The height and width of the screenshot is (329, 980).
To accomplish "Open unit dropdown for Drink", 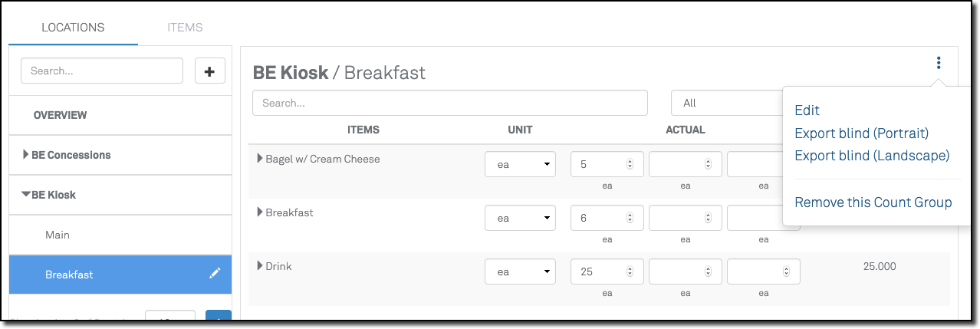I will point(520,271).
